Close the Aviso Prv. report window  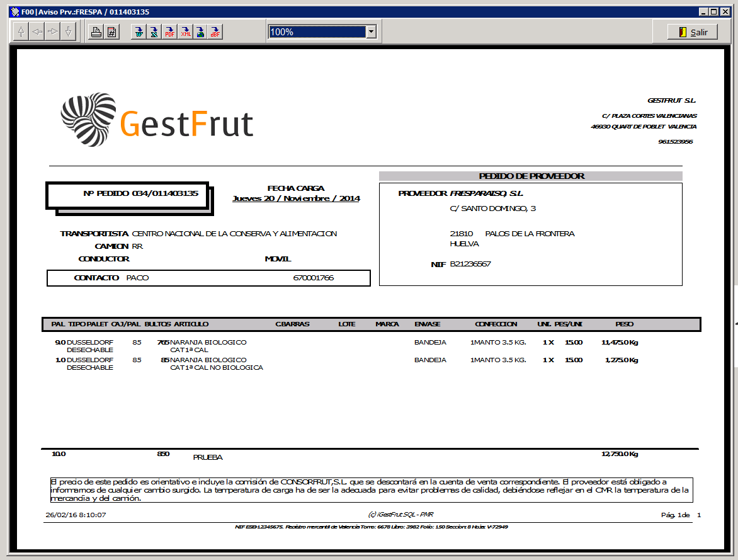click(725, 12)
